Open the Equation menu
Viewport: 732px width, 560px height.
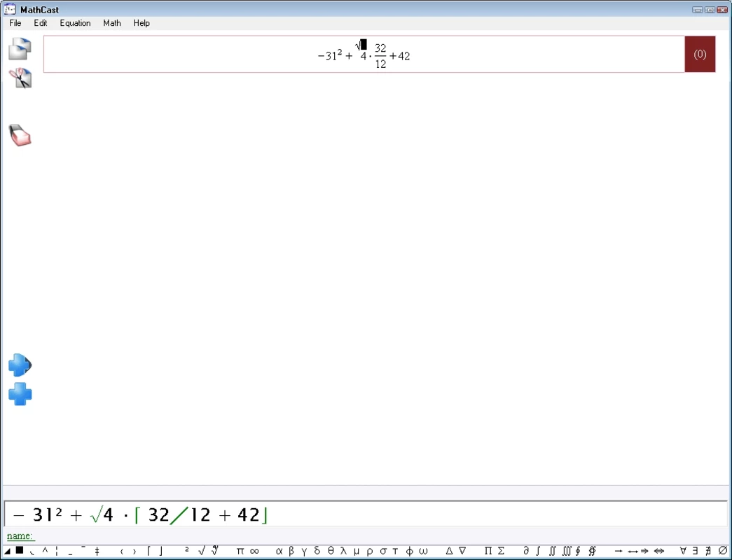click(x=75, y=23)
